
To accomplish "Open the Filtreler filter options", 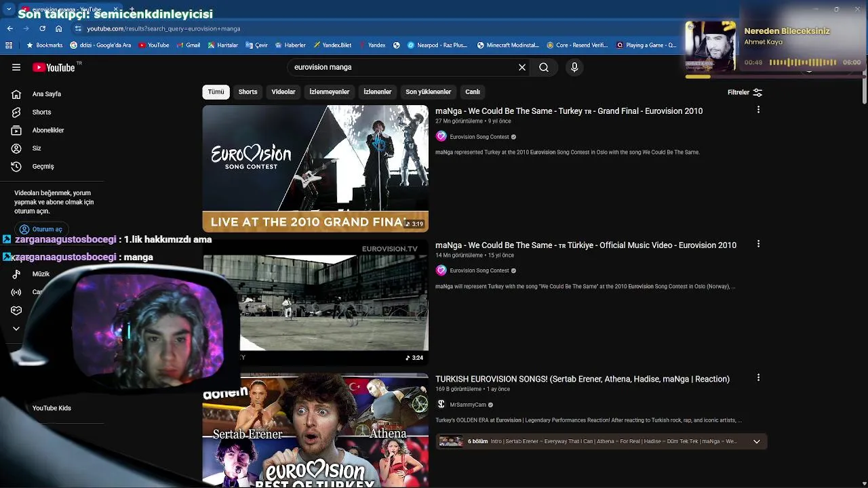I will click(x=745, y=92).
